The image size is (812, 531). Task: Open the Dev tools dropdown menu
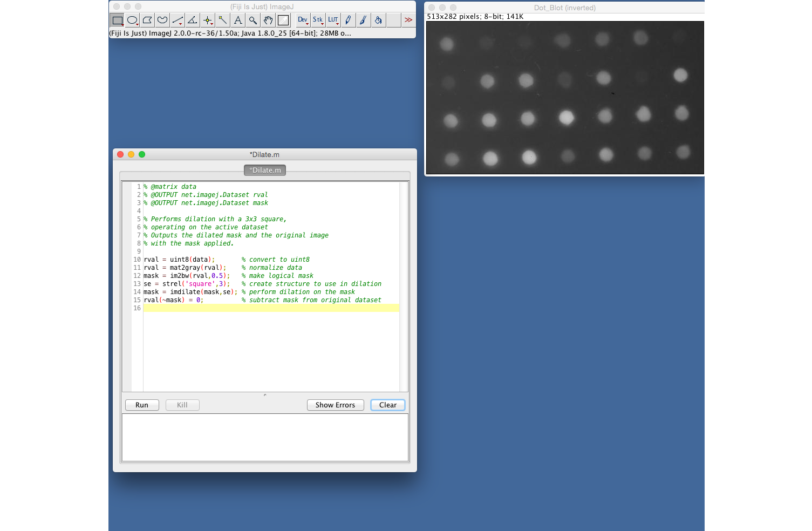click(303, 21)
